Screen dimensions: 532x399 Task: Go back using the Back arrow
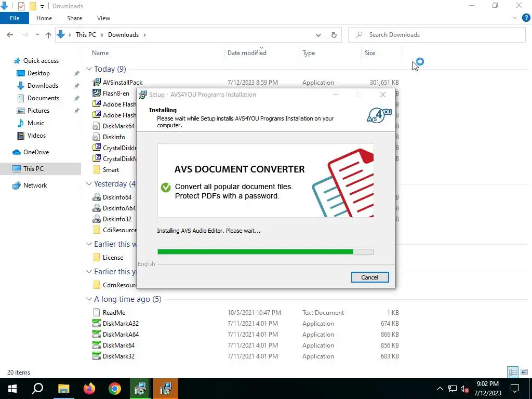point(10,35)
